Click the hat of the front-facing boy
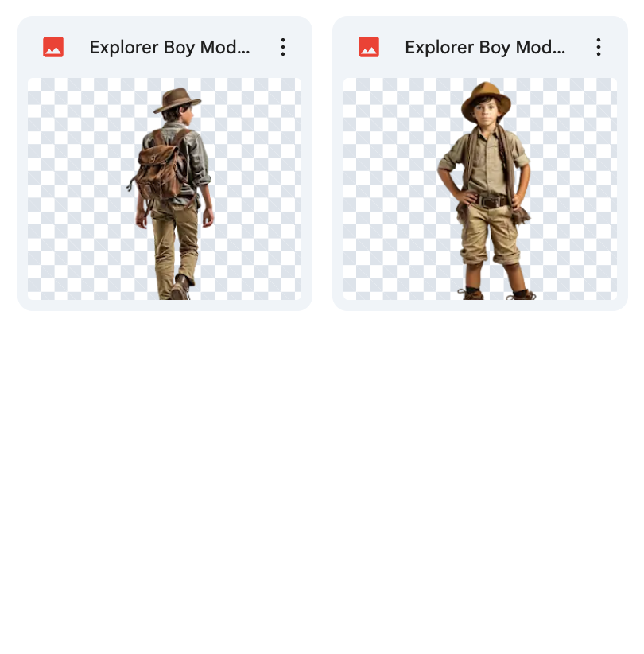 (x=486, y=97)
